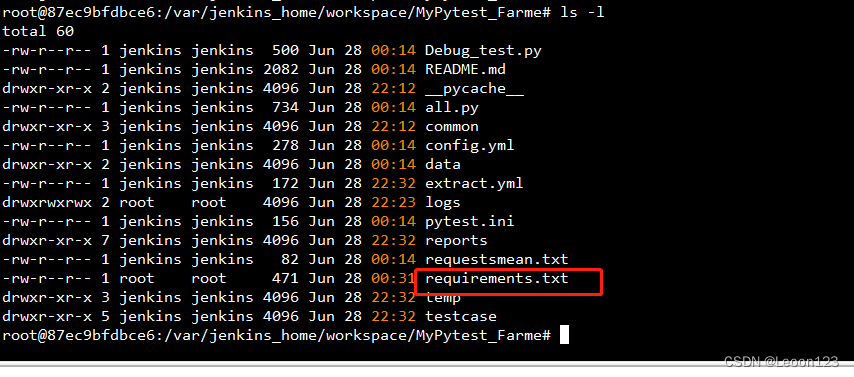Select the requestsmean.txt file name
Image resolution: width=854 pixels, height=377 pixels.
tap(496, 260)
